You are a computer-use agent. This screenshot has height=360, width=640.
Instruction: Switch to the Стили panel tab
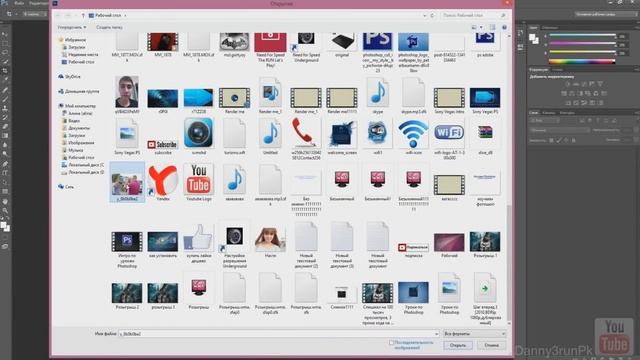[557, 70]
